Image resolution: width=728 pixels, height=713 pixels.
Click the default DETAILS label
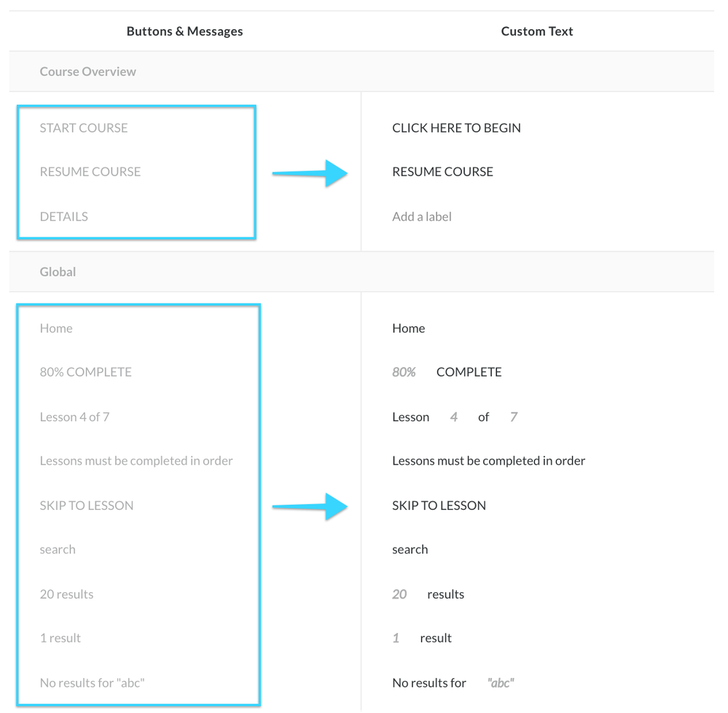[63, 216]
